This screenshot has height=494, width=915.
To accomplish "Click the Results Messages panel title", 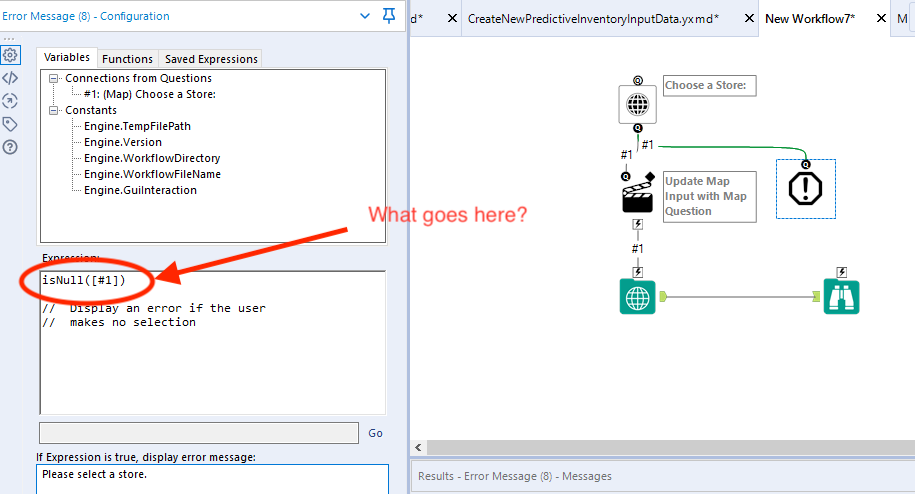I will (x=514, y=476).
